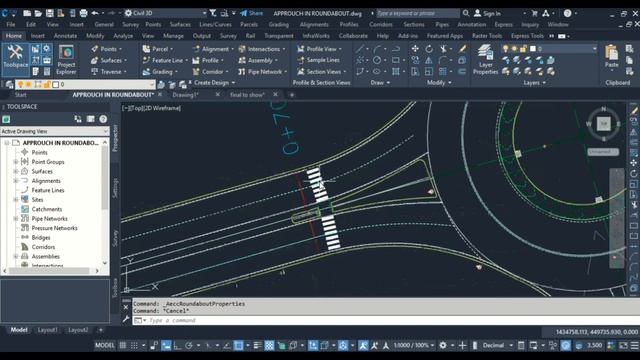Open the Sample Lines tool
This screenshot has width=640, height=360.
(318, 60)
